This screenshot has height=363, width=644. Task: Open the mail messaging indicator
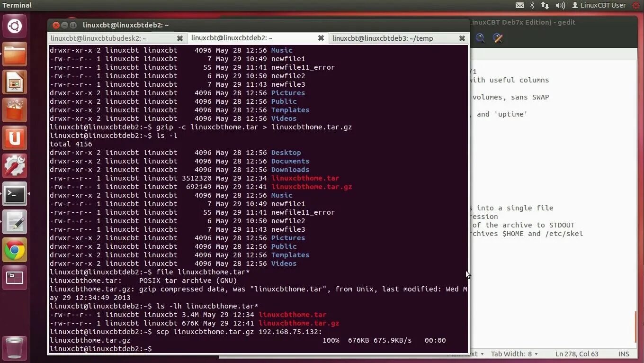[520, 5]
